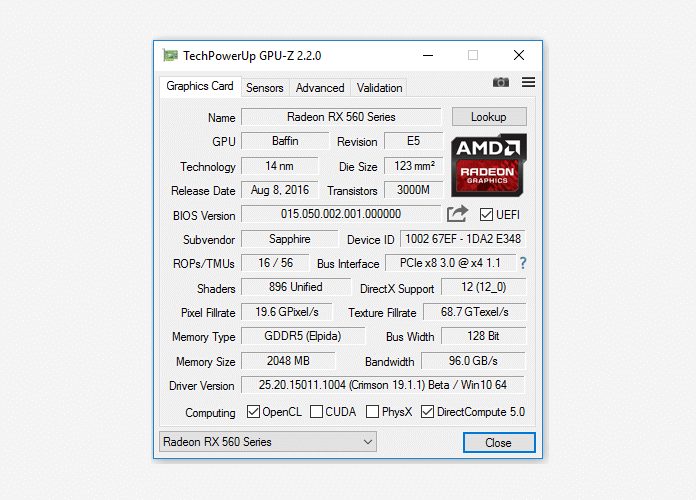Image resolution: width=696 pixels, height=500 pixels.
Task: Click the 'Texture Fillrate' label
Action: click(x=382, y=313)
